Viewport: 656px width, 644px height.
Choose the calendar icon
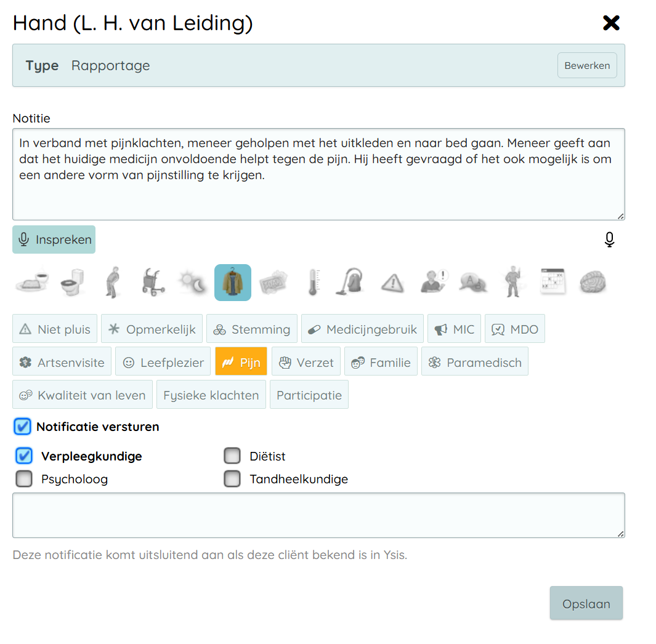click(553, 283)
